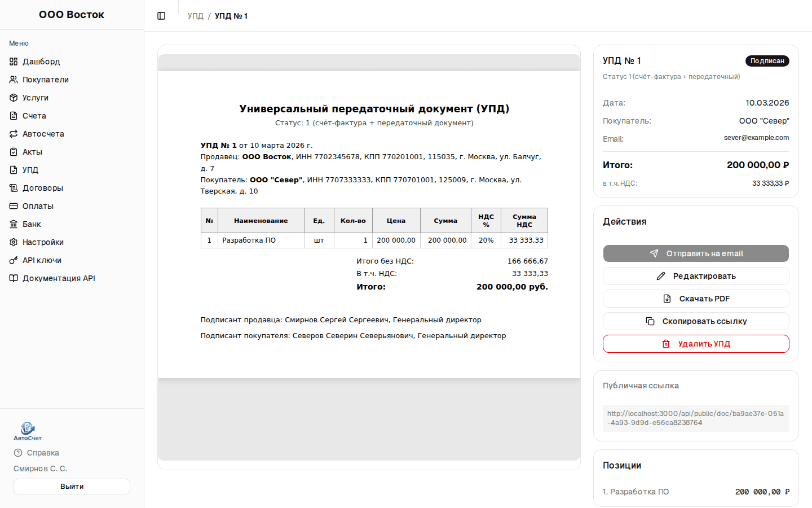Click the Оплаты card icon
Viewport: 812px width, 508px height.
click(14, 206)
